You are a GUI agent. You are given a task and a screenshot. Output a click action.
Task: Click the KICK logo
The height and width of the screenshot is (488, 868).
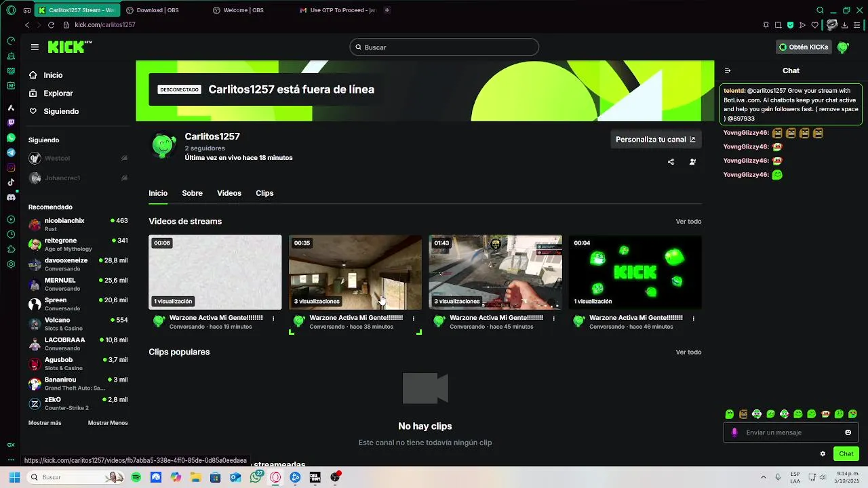[70, 47]
